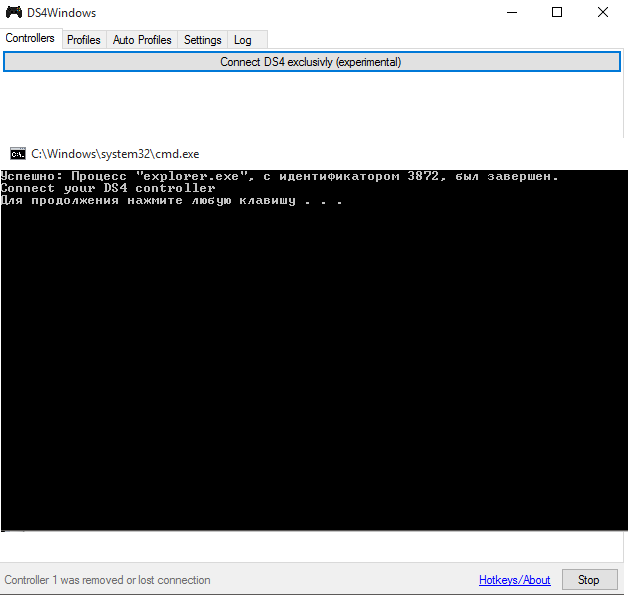
Task: Click the 'Для продолжения нажмите любую клавишу' line
Action: [171, 200]
